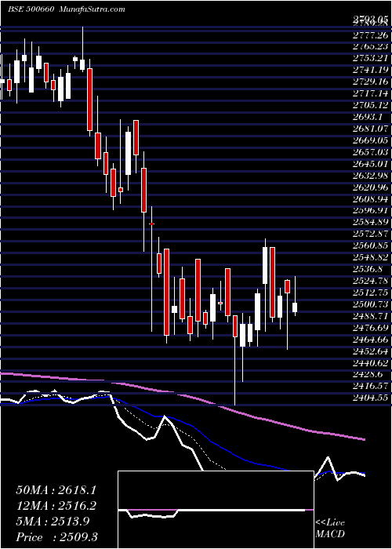Viewport: 392px width, 549px height.
Task: Select the 2753.21 price axis label
Action: tap(371, 58)
